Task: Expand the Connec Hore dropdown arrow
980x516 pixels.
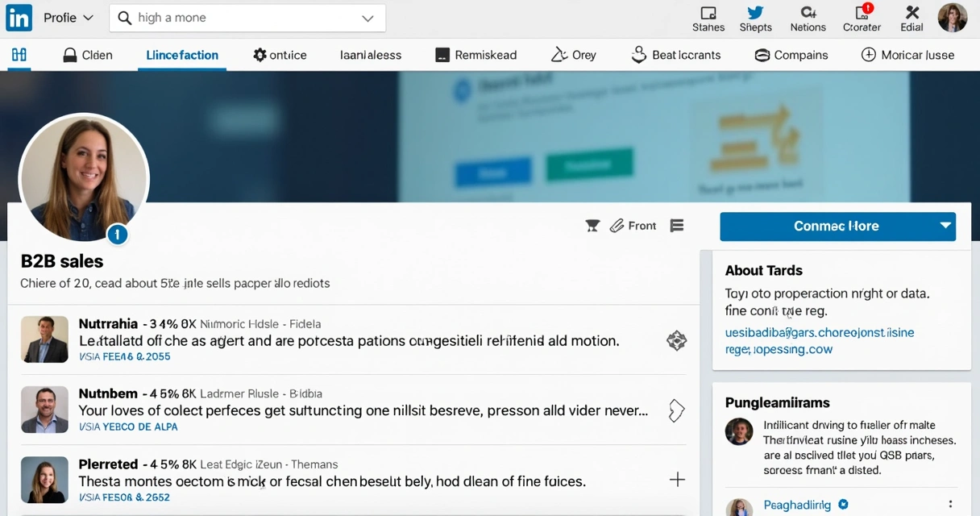Action: (x=945, y=226)
